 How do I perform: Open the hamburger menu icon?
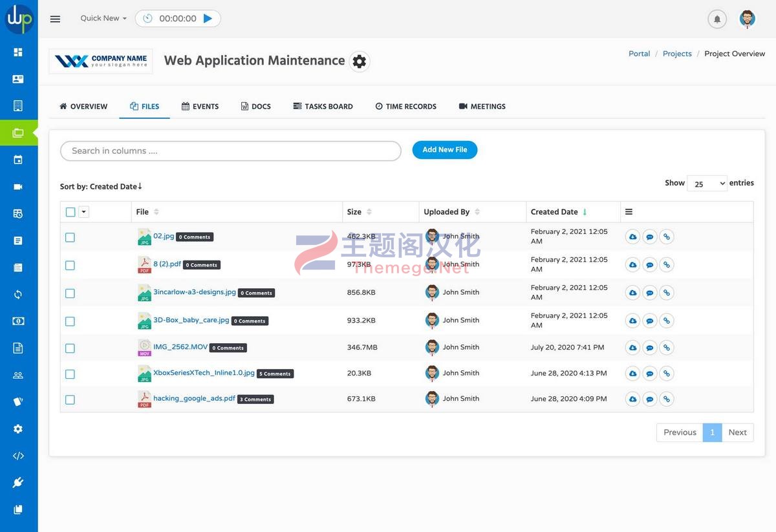55,19
